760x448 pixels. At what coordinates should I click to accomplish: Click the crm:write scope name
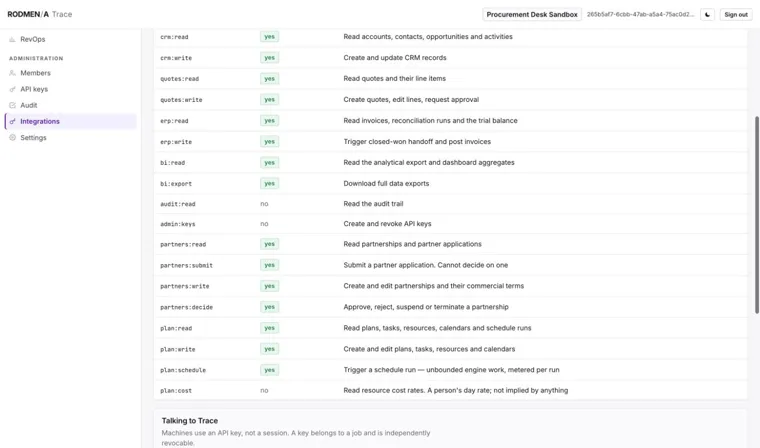[x=176, y=58]
